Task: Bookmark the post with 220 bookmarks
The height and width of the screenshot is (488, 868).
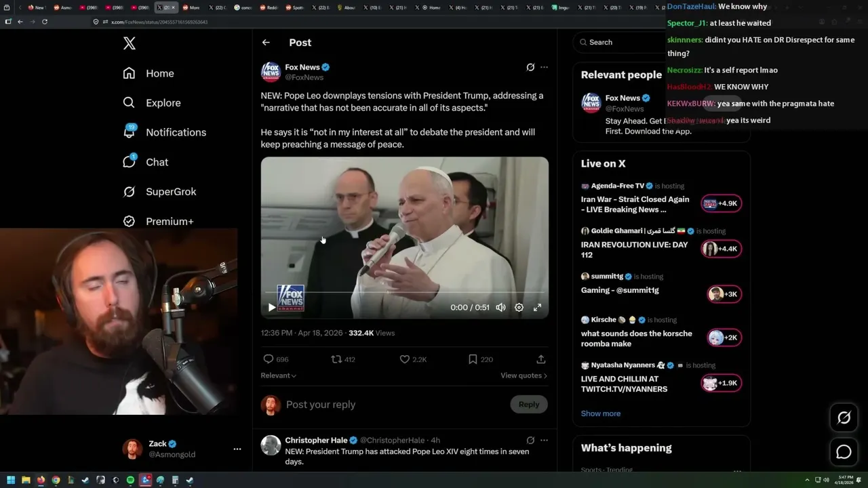Action: 473,359
